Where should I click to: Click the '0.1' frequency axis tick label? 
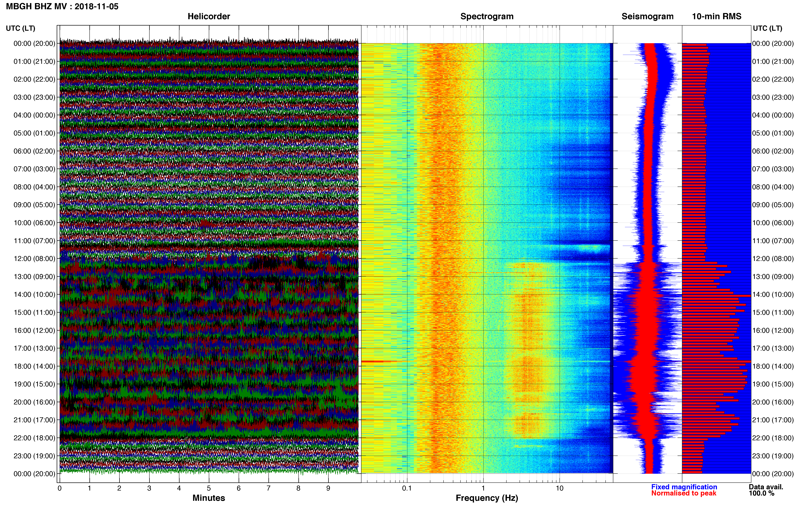[407, 488]
